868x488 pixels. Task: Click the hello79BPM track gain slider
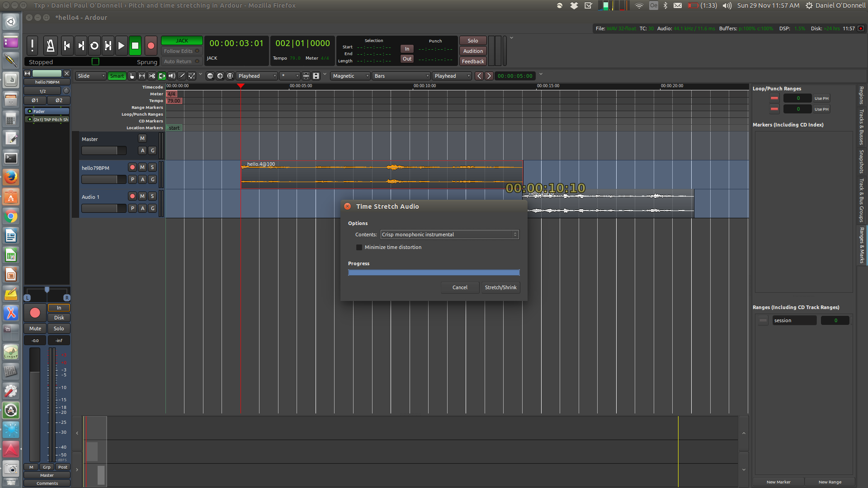104,179
